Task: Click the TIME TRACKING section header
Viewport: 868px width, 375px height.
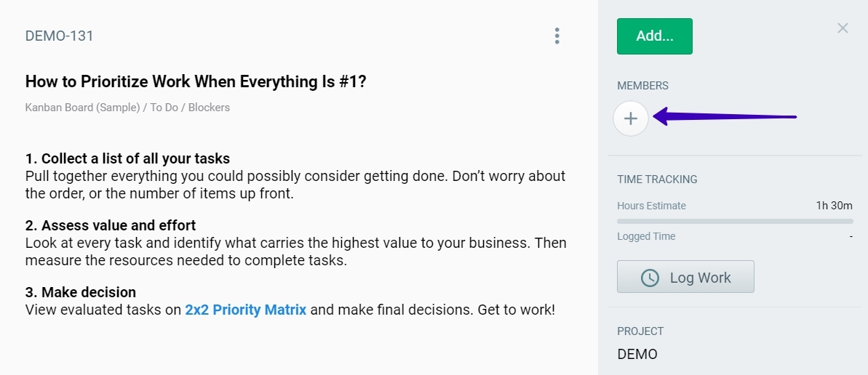Action: point(657,179)
